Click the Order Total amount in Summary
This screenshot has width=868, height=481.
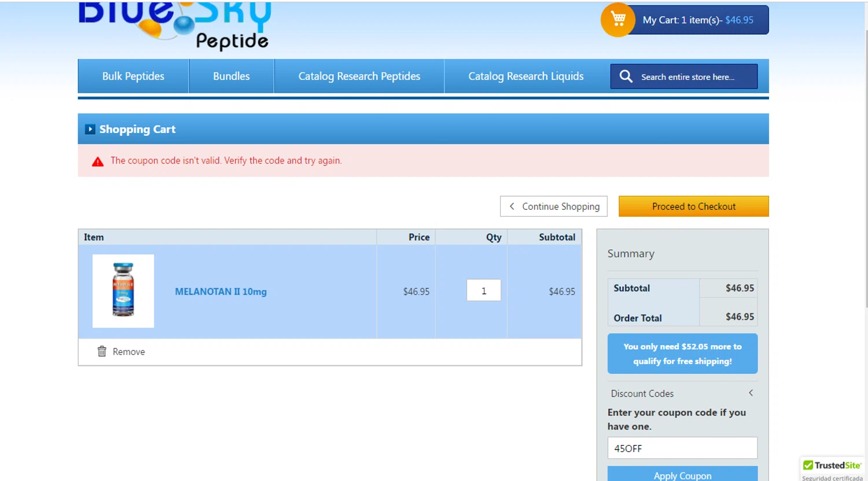point(740,317)
